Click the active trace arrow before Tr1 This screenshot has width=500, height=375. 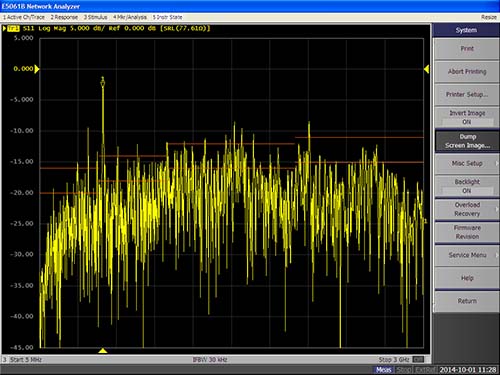coord(4,28)
